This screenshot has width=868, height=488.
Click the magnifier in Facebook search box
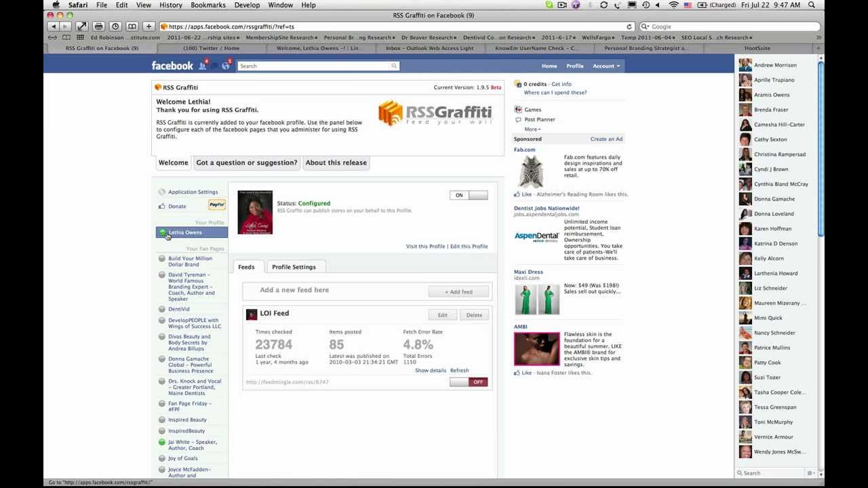393,66
